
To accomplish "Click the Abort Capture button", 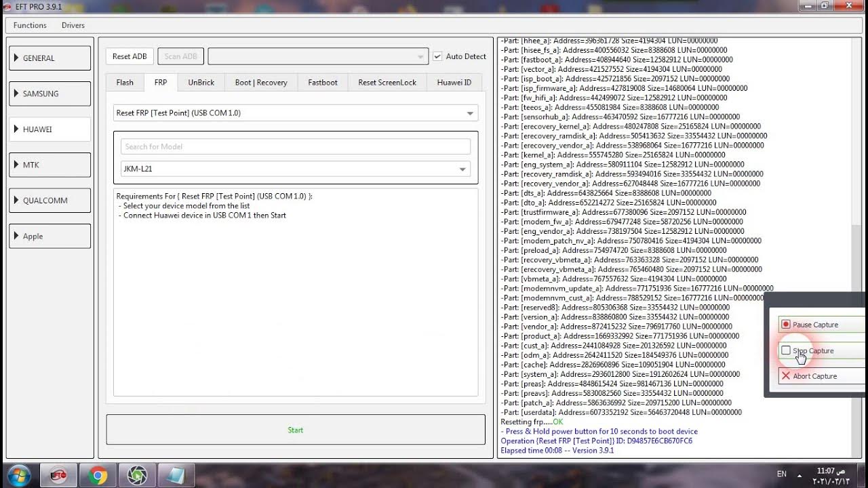I will (822, 376).
